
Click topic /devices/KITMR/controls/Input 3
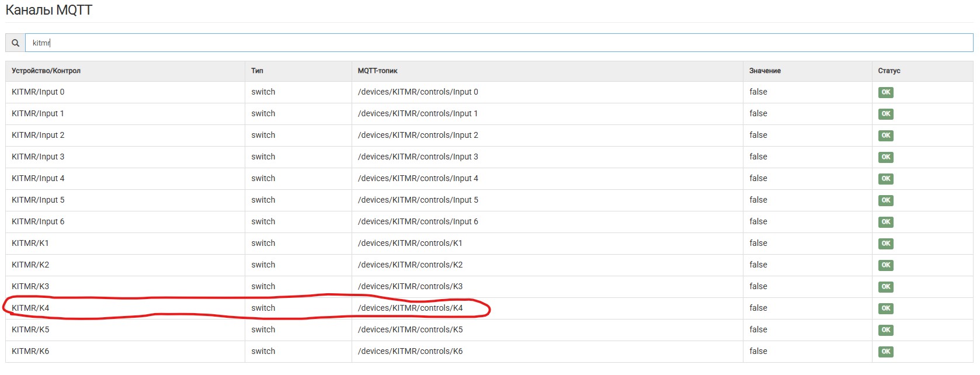[418, 157]
